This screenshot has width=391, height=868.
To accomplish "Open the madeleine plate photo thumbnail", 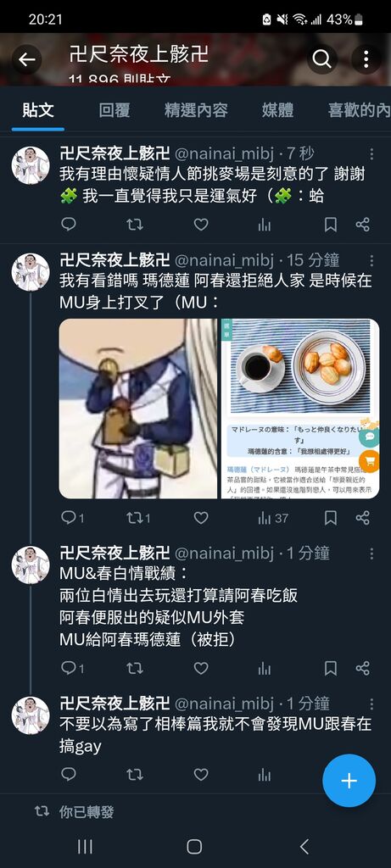I will click(300, 409).
